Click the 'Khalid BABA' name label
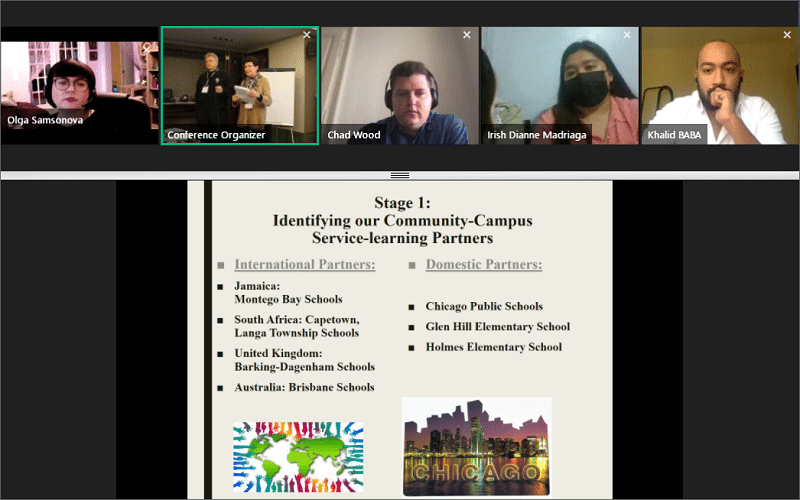 [x=674, y=135]
